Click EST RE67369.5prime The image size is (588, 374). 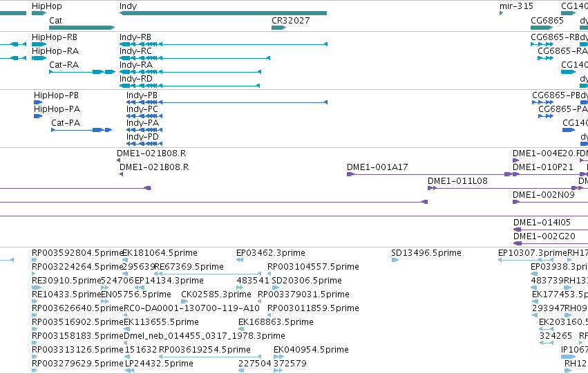(189, 267)
